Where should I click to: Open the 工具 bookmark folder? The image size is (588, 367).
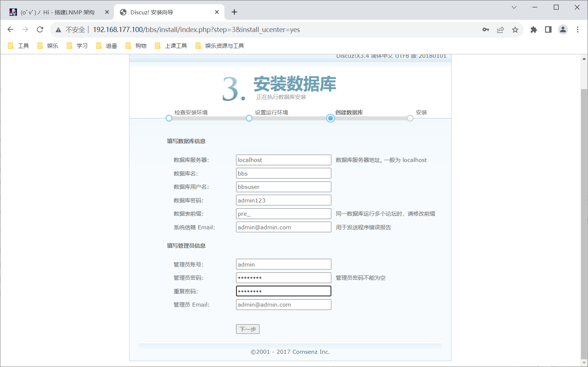coord(18,46)
